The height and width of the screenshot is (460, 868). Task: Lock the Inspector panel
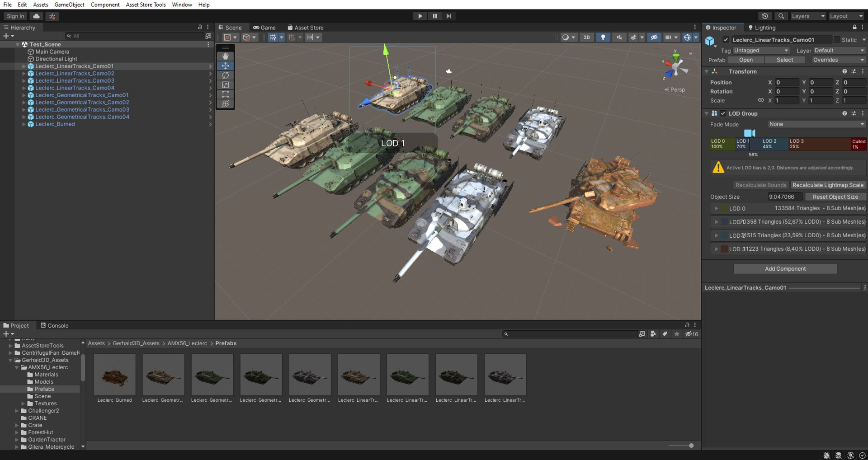coord(854,27)
